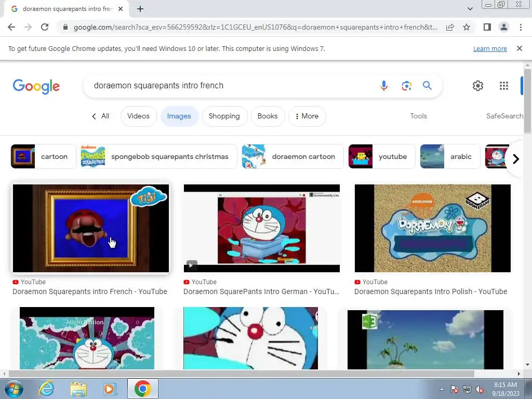
Task: Filter by spongebob squarepants christmas chip
Action: pos(159,156)
